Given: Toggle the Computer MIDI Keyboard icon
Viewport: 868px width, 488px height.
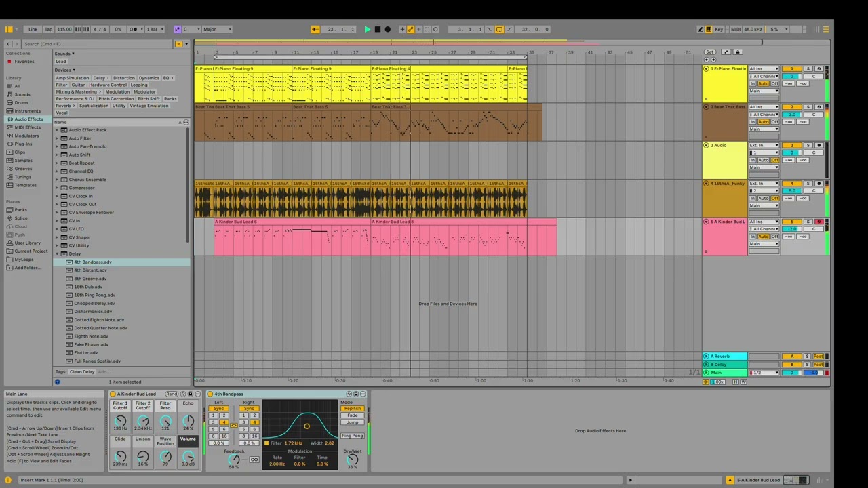Looking at the screenshot, I should [x=709, y=29].
